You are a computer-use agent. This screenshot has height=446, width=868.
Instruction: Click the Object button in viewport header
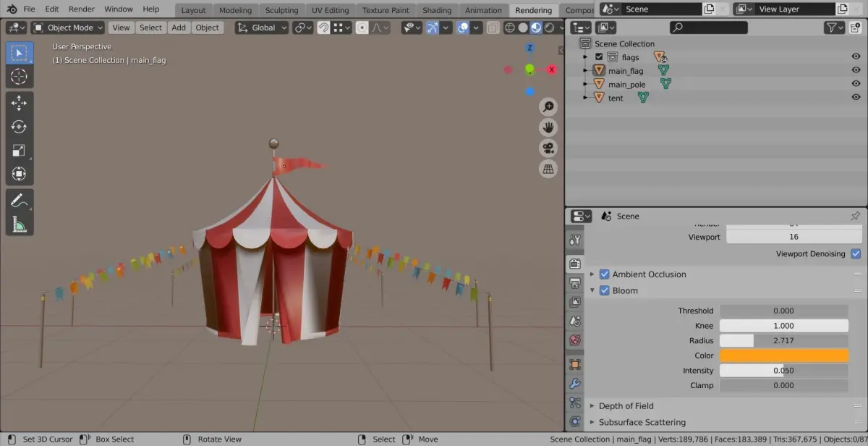(207, 28)
